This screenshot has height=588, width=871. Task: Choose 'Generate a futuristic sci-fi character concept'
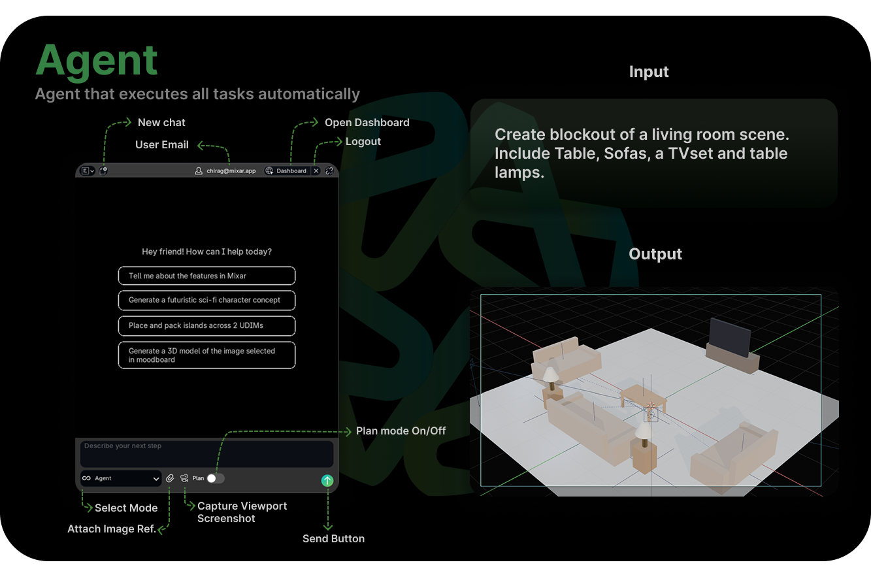tap(206, 300)
